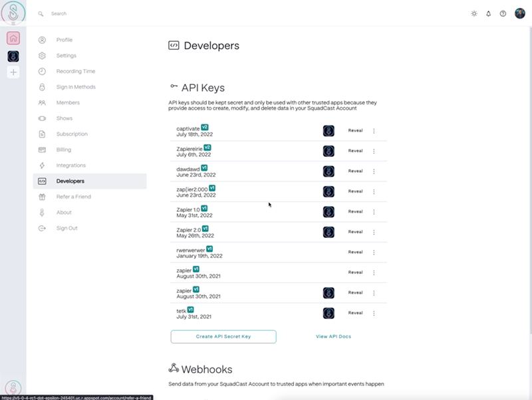Open the three-dot menu for captivate key
The height and width of the screenshot is (400, 532).
(374, 131)
